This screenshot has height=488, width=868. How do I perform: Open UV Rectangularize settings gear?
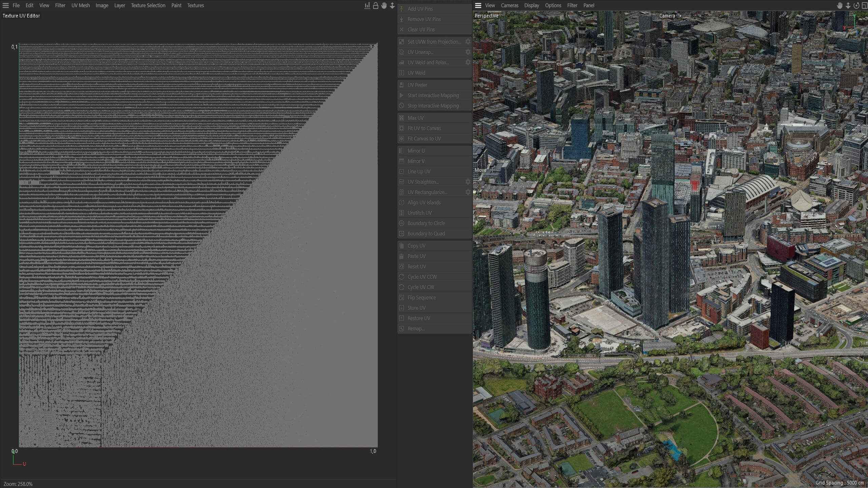[468, 192]
